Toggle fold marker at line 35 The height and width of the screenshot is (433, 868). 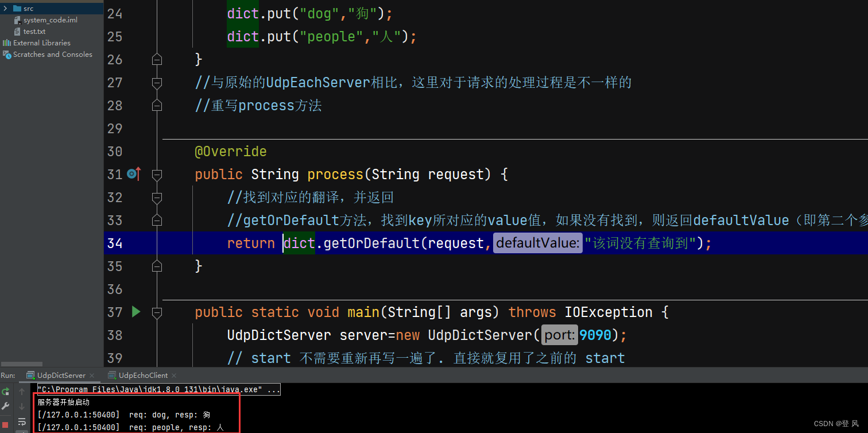click(x=157, y=266)
